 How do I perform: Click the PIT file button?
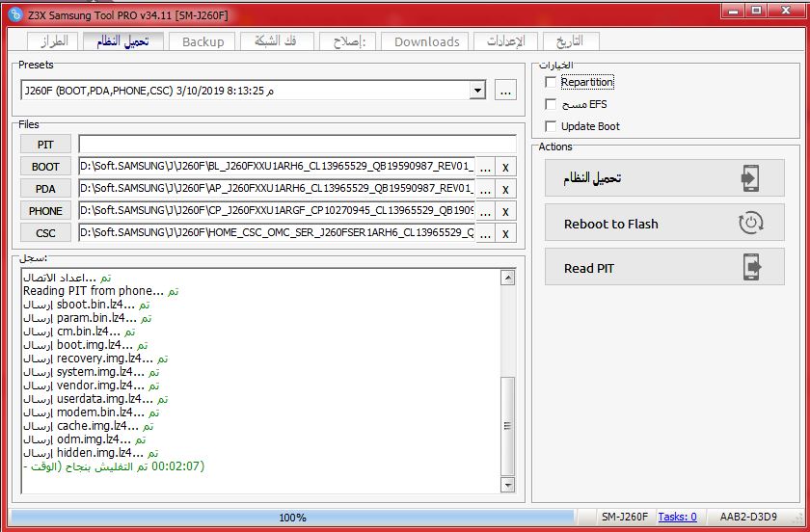pos(45,145)
